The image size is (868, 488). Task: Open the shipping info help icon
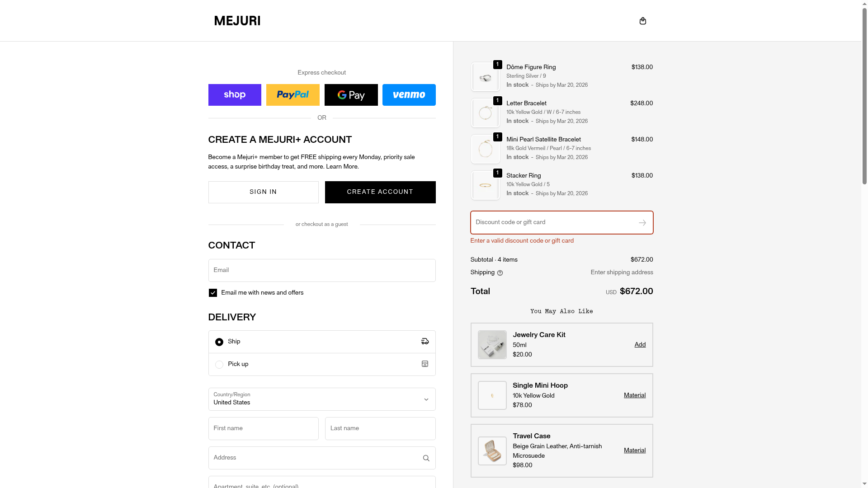tap(500, 273)
